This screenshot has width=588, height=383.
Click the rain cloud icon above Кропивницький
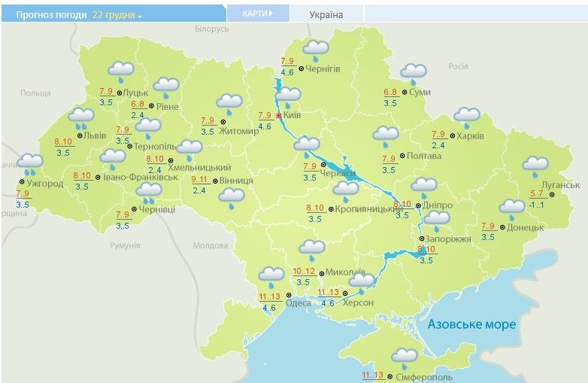346,191
